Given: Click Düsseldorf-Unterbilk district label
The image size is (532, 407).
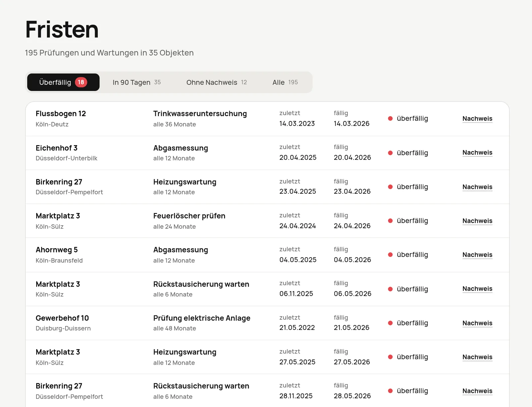Looking at the screenshot, I should coord(66,158).
